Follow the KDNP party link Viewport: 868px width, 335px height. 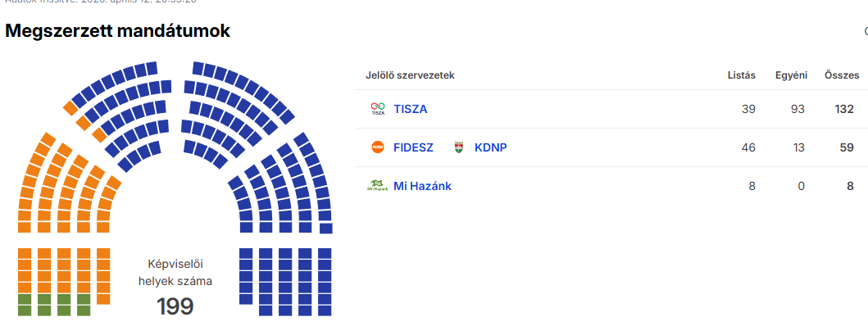click(491, 147)
